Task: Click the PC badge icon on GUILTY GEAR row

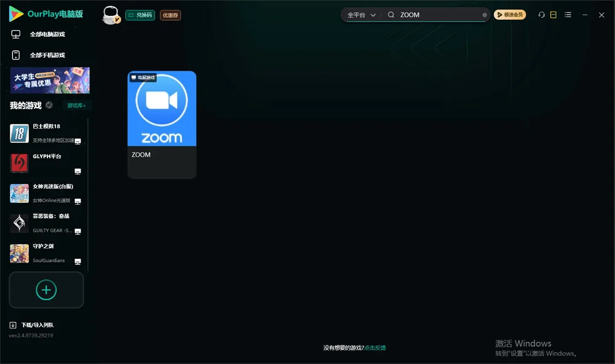Action: [x=77, y=231]
